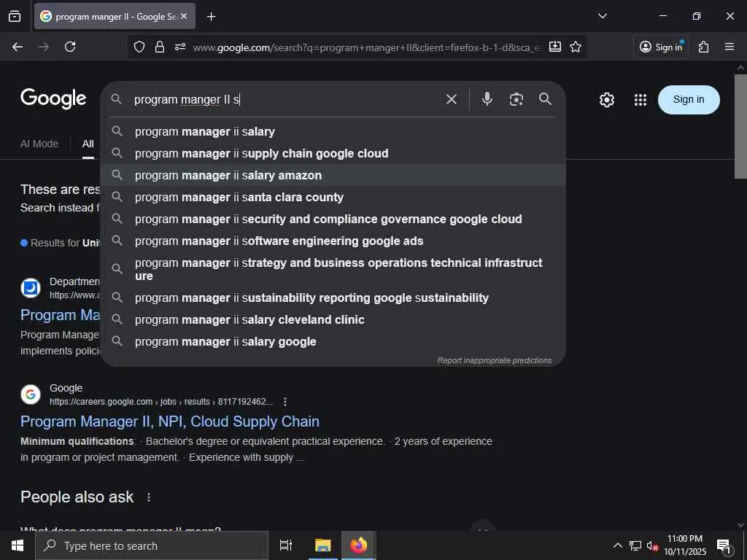Screen dimensions: 747x560
Task: Switch to AI Mode tab
Action: pos(39,144)
